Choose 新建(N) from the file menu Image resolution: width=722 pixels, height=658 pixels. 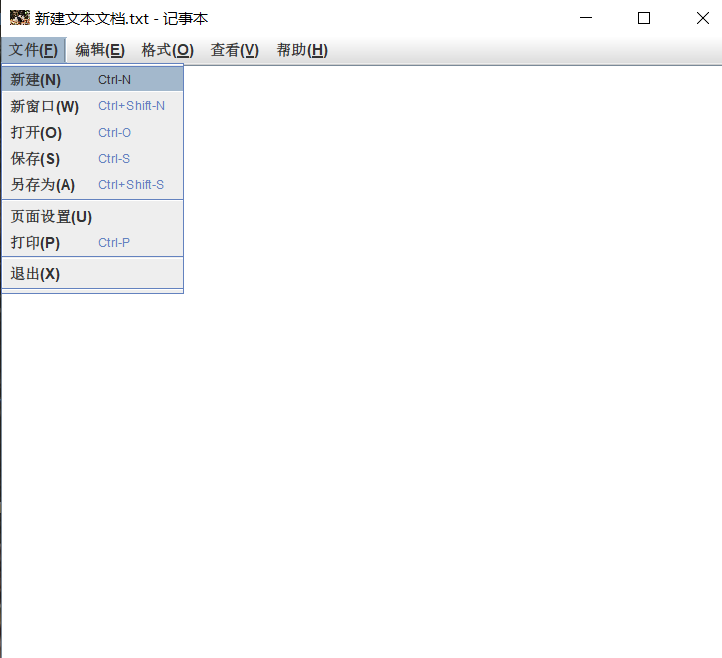click(93, 80)
